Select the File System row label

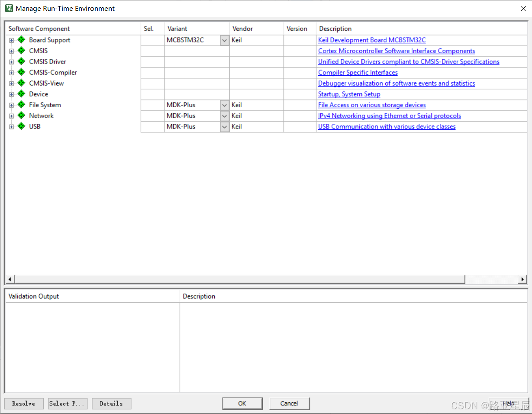pyautogui.click(x=45, y=105)
